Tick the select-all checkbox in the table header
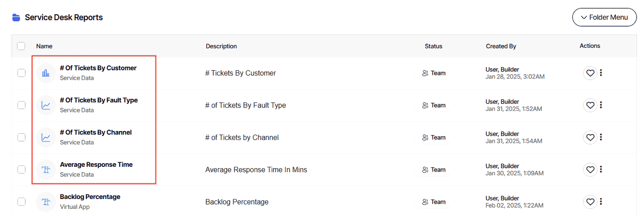Viewport: 644px width, 216px height. click(21, 46)
